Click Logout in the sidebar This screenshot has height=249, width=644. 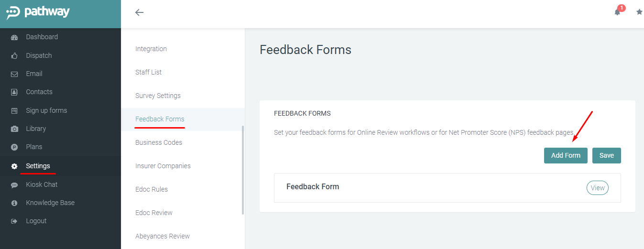point(36,221)
